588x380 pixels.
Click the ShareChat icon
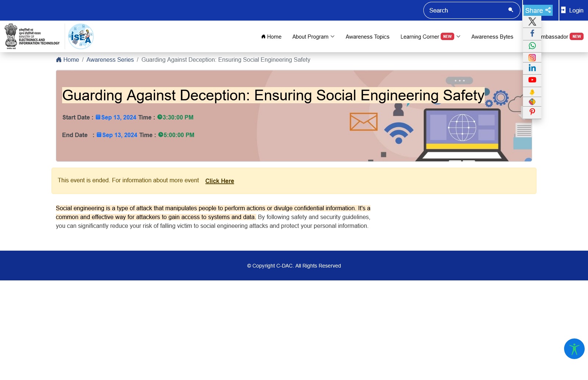532,102
